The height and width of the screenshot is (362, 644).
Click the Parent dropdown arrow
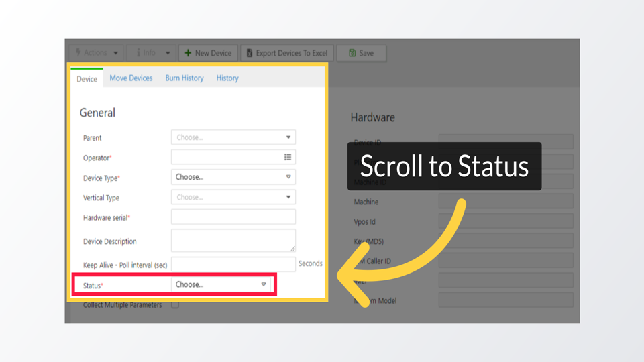[x=288, y=137]
